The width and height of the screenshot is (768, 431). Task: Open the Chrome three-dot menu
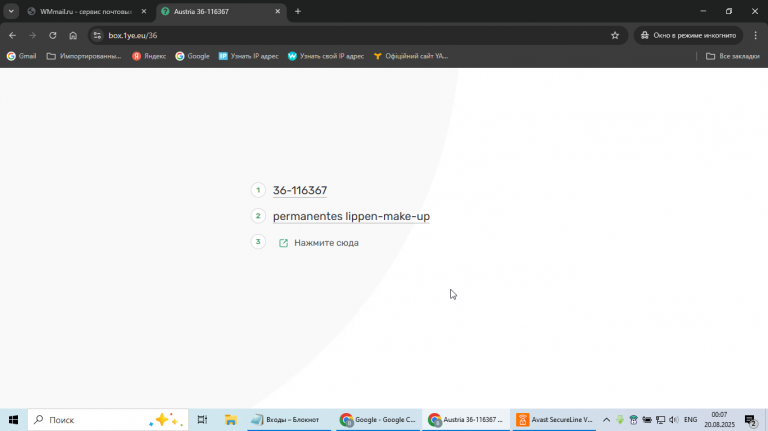point(756,35)
